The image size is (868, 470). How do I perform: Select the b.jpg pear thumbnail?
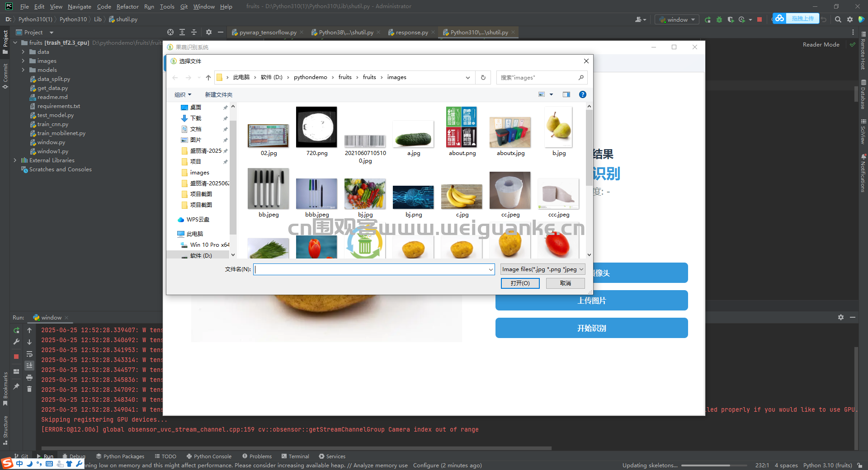558,127
